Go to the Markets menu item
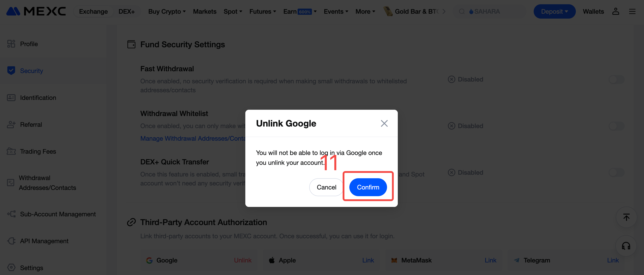The height and width of the screenshot is (275, 644). [x=205, y=11]
